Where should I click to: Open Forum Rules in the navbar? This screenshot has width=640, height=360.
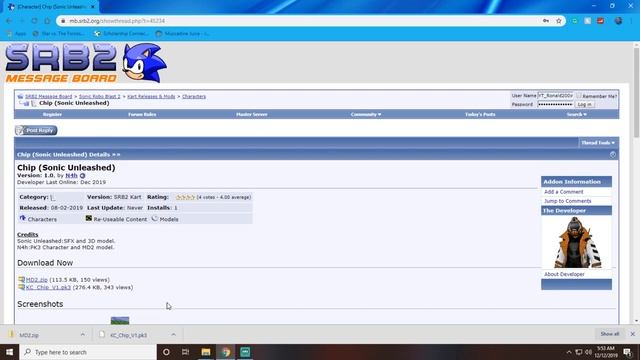click(142, 115)
